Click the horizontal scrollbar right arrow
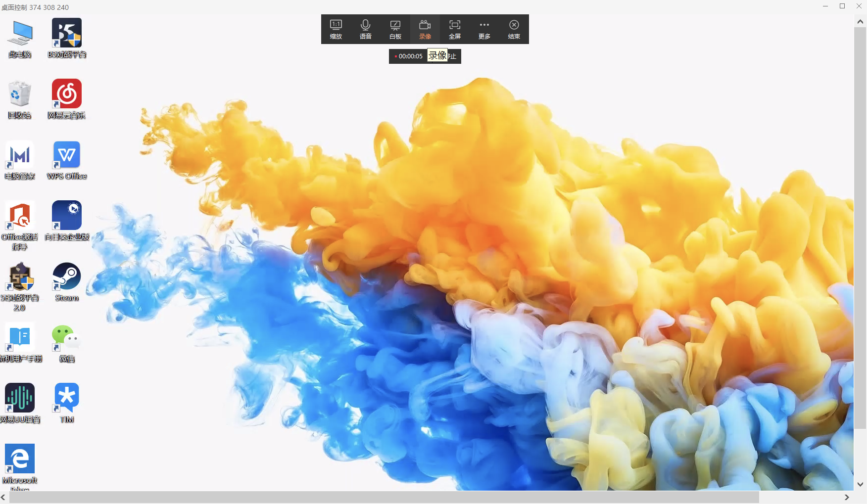Viewport: 867px width, 504px height. tap(847, 497)
